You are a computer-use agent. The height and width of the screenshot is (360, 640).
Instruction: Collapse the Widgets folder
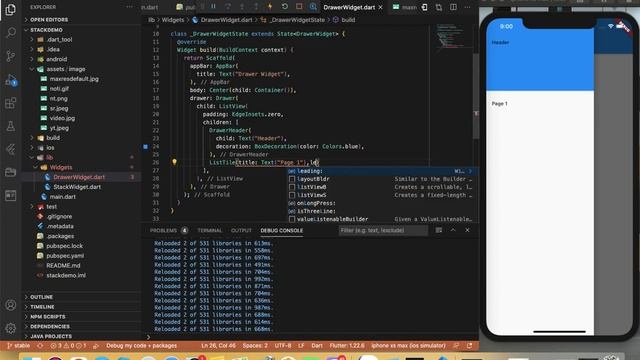(61, 167)
